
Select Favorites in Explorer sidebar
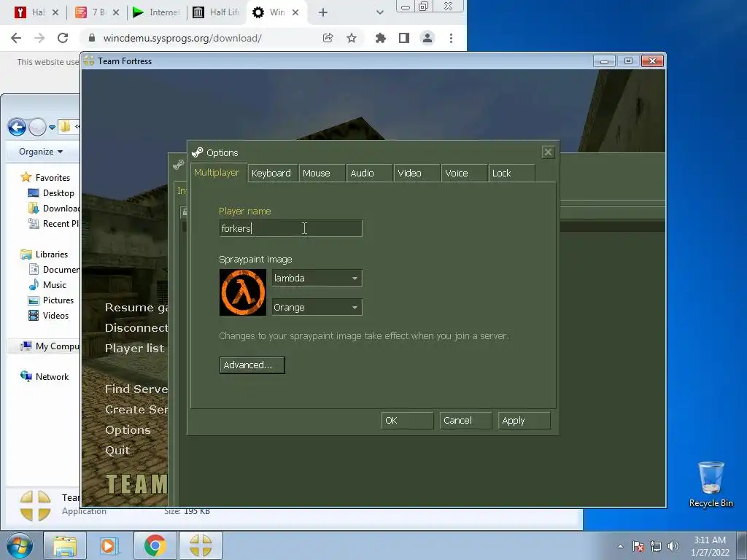(46, 178)
